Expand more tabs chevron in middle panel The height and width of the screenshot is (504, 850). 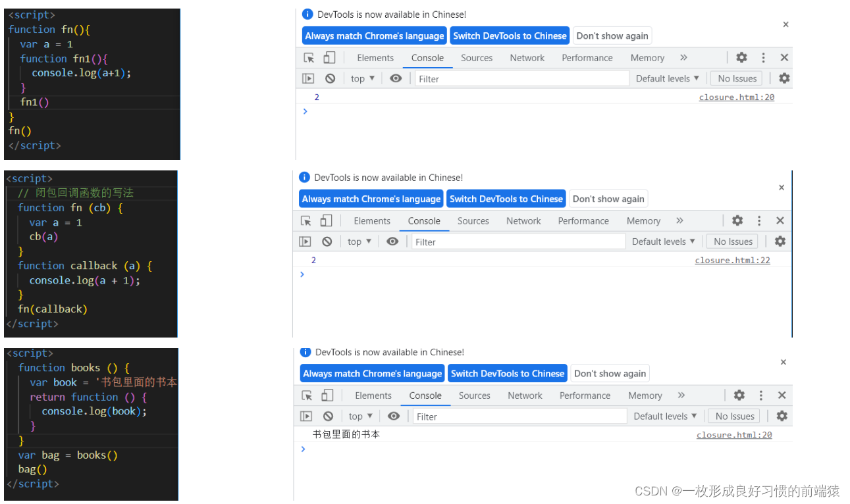click(679, 221)
